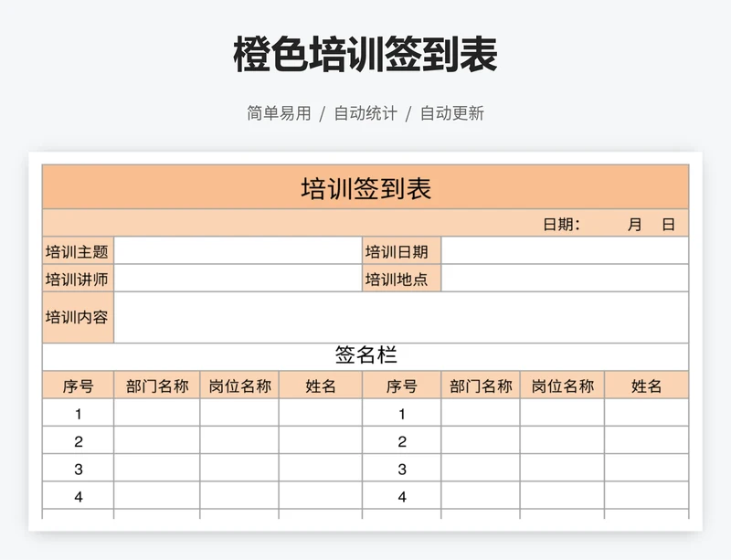Click right 部门名称 cell in row 1
The image size is (731, 560).
[x=481, y=413]
